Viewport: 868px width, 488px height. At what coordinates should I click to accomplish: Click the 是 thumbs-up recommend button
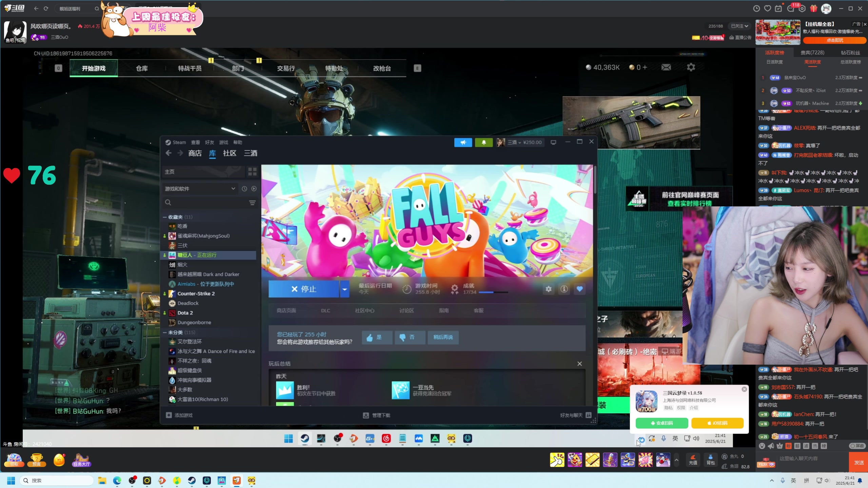(x=377, y=338)
